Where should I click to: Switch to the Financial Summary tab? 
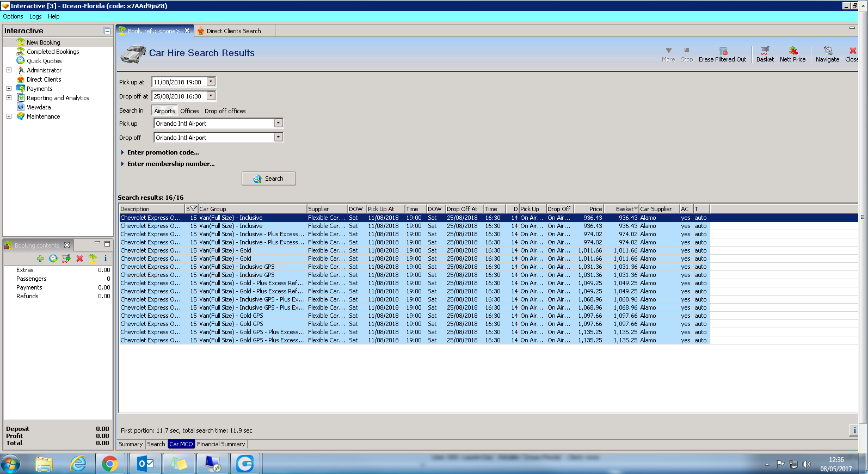[x=221, y=444]
